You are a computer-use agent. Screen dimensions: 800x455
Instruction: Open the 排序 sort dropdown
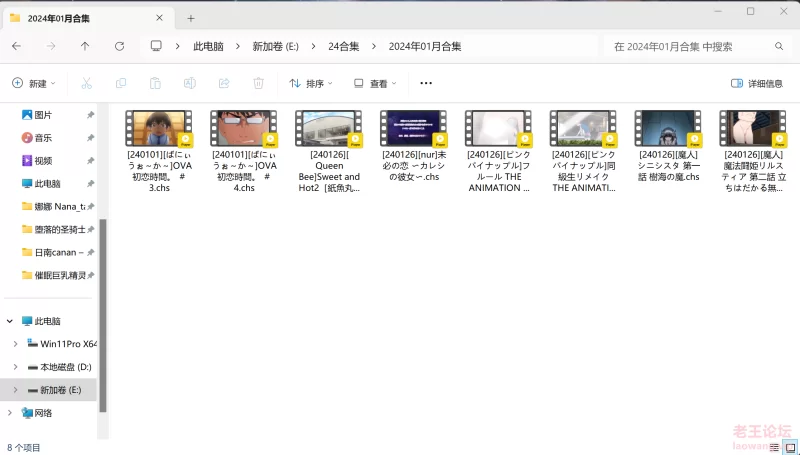click(311, 84)
